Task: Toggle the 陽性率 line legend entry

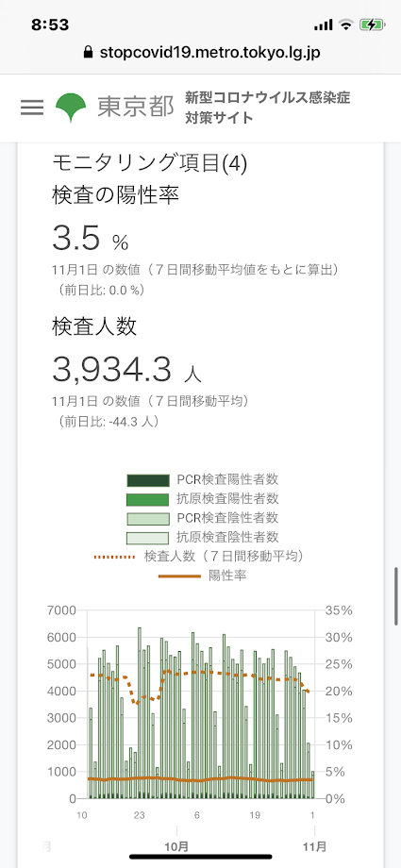Action: pyautogui.click(x=203, y=576)
